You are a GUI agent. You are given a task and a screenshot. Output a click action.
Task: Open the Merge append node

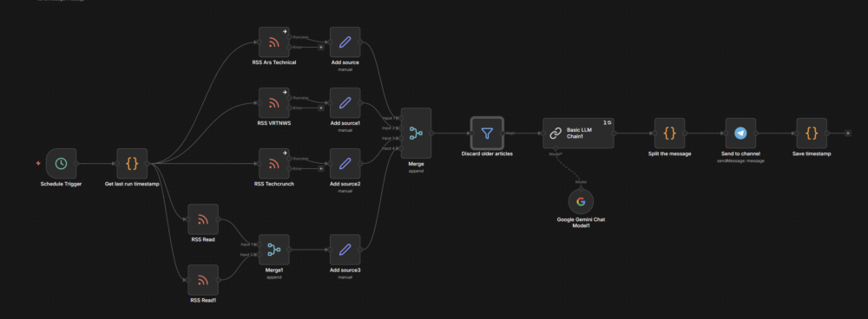(416, 133)
